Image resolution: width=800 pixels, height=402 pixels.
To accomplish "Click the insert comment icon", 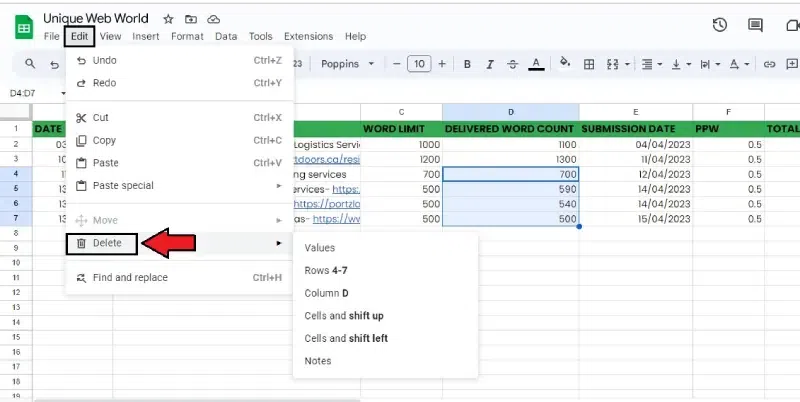I will pyautogui.click(x=792, y=64).
